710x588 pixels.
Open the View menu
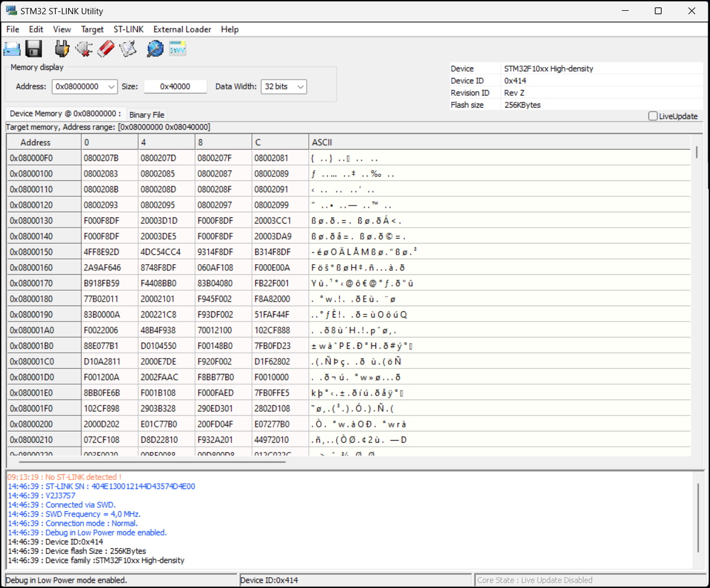click(x=62, y=30)
